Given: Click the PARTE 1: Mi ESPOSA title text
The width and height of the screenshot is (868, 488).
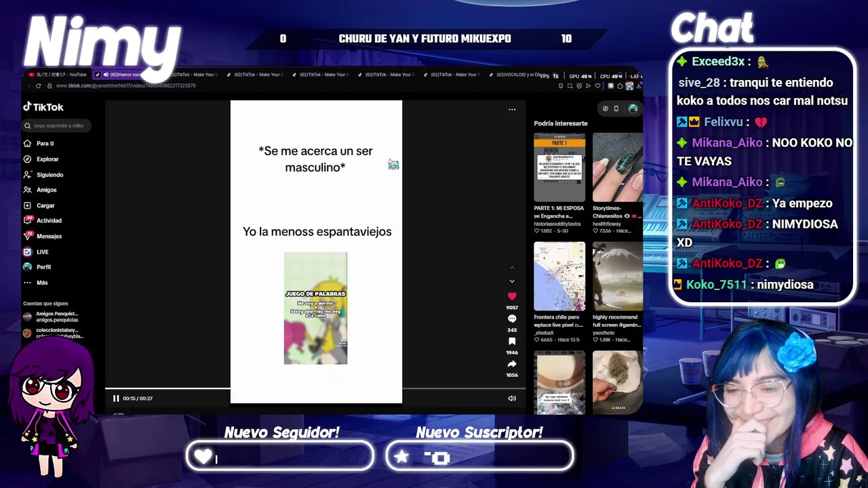Looking at the screenshot, I should tap(557, 212).
